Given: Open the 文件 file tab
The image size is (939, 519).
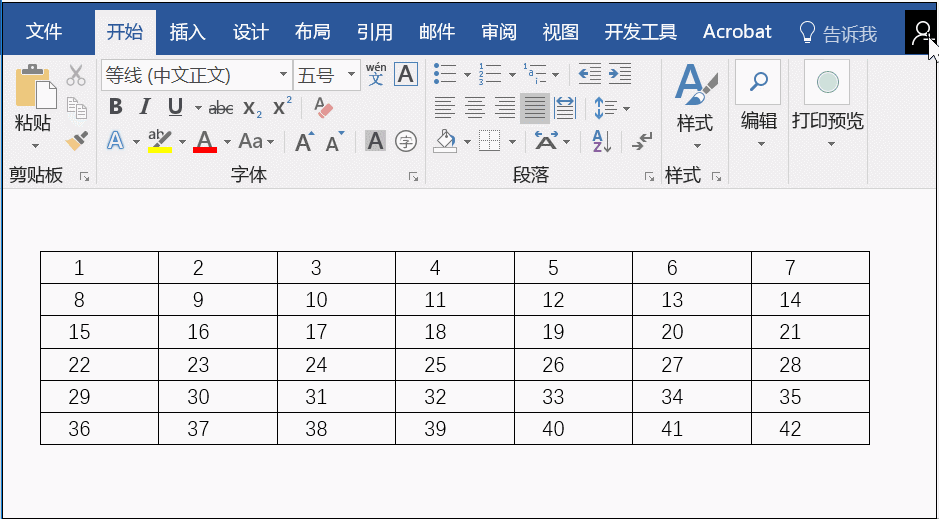Looking at the screenshot, I should click(44, 31).
